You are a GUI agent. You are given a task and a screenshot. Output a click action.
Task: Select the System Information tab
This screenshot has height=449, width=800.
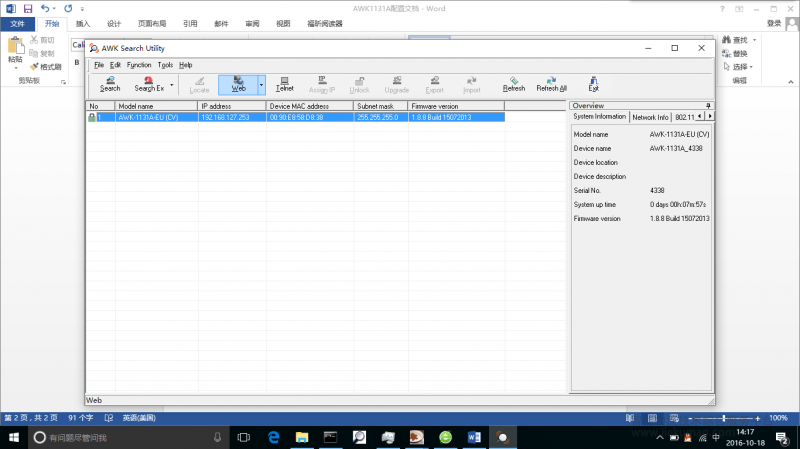coord(599,116)
